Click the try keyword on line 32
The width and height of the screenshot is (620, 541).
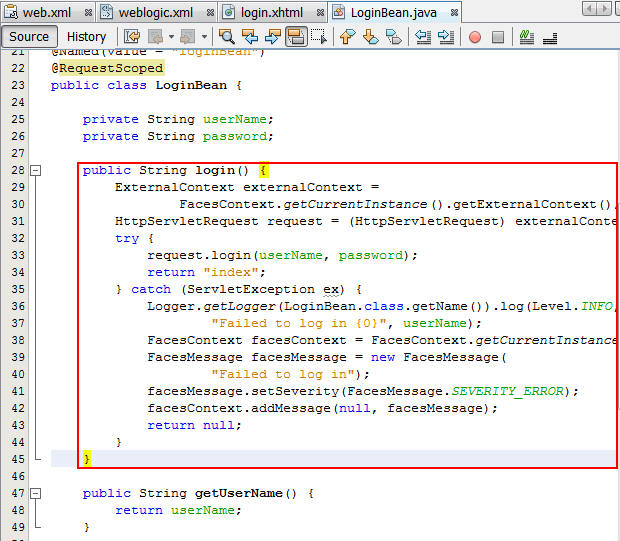(x=127, y=239)
